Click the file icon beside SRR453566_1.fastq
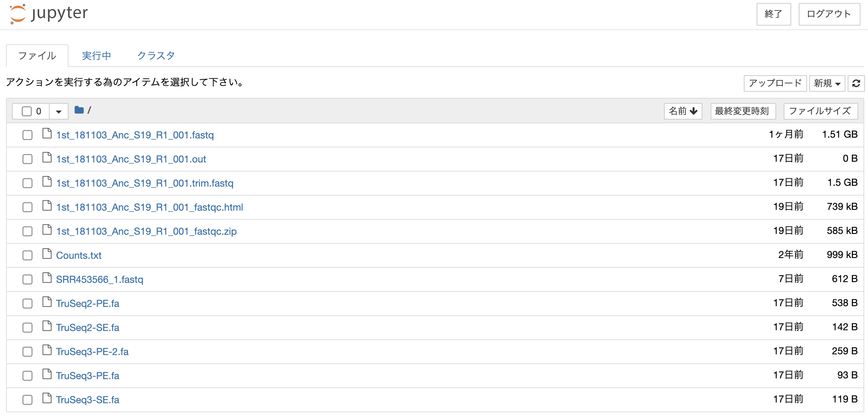Image resolution: width=868 pixels, height=416 pixels. click(47, 278)
